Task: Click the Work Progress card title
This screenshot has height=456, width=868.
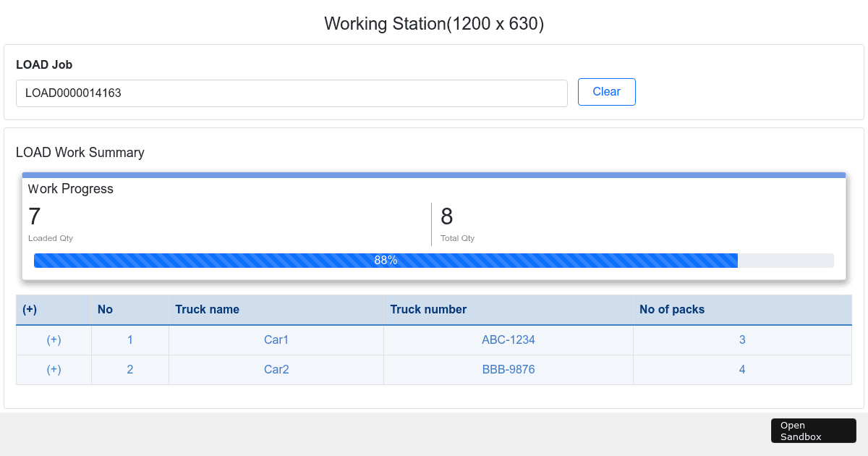Action: (71, 189)
